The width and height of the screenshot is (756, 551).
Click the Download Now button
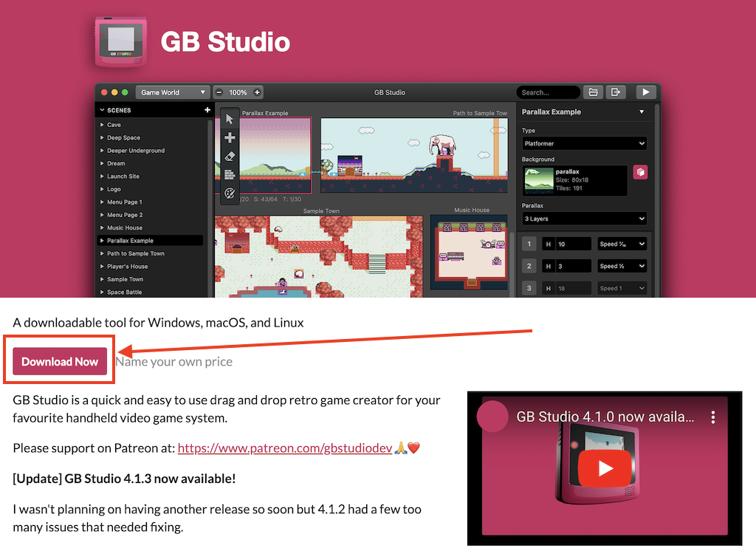pos(60,361)
